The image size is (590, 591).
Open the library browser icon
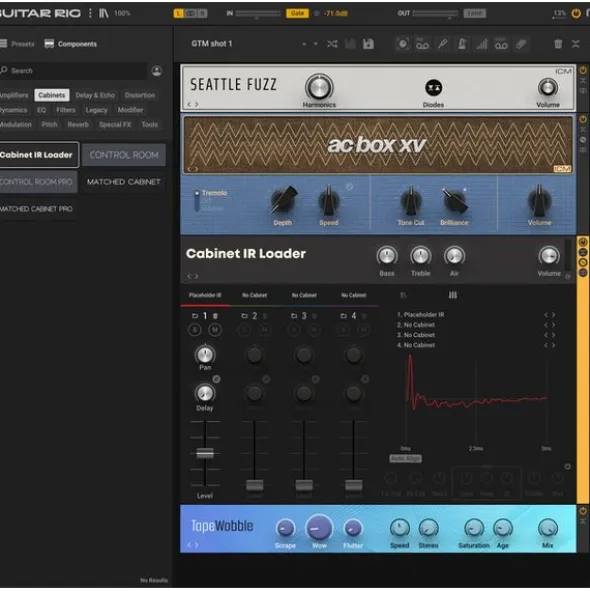(104, 13)
